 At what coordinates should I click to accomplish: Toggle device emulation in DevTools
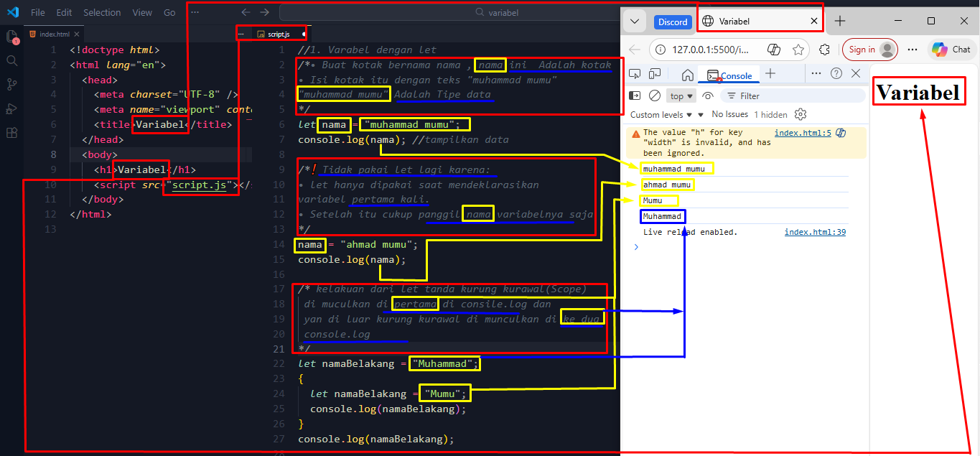(x=655, y=74)
